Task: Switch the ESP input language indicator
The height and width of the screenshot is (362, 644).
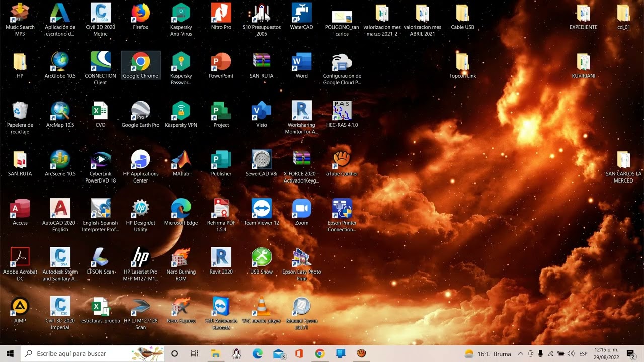Action: (x=583, y=354)
